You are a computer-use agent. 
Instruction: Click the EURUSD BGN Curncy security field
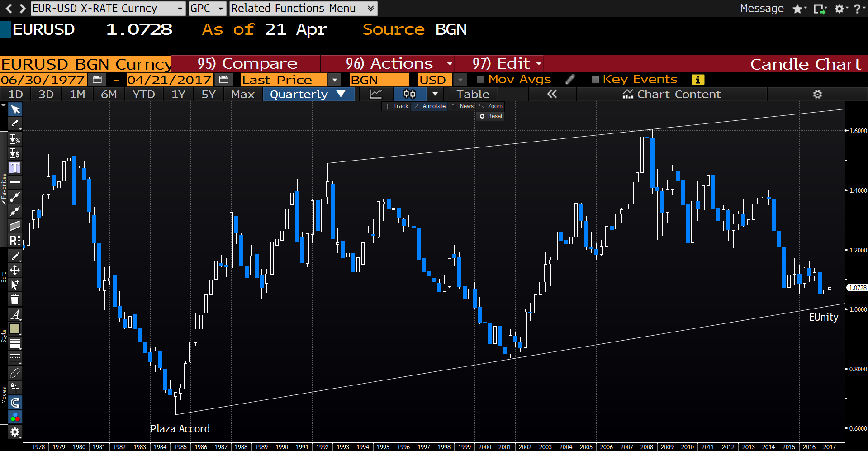tap(85, 64)
